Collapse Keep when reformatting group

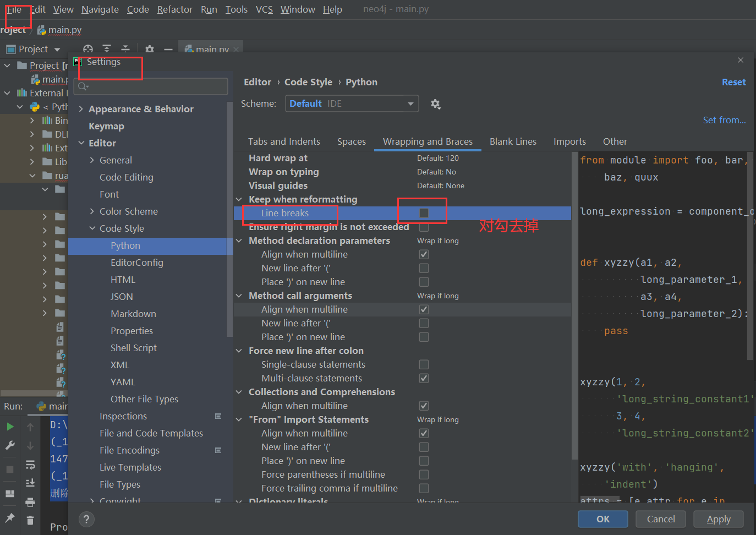coord(239,199)
